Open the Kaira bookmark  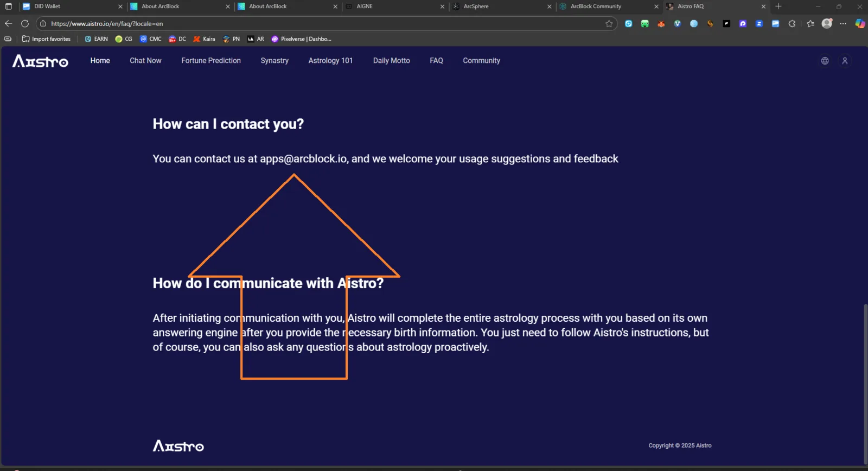click(204, 39)
